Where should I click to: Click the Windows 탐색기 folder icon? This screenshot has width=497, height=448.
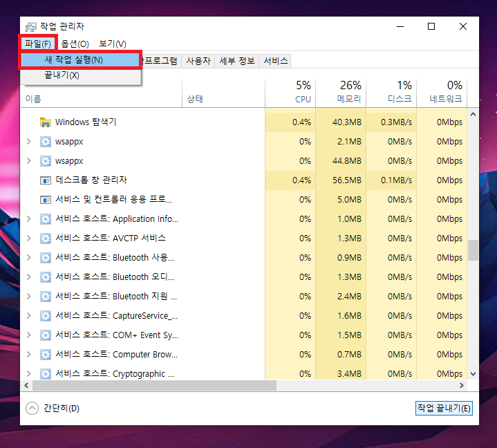pos(46,122)
